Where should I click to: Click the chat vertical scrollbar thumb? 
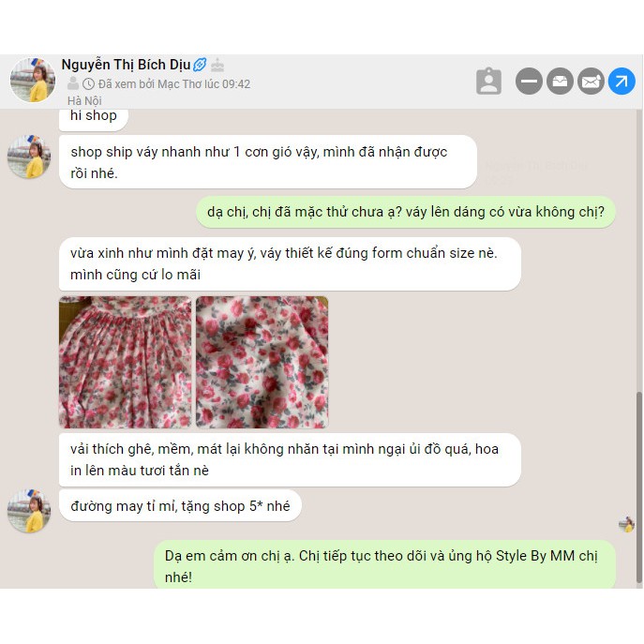pyautogui.click(x=638, y=487)
